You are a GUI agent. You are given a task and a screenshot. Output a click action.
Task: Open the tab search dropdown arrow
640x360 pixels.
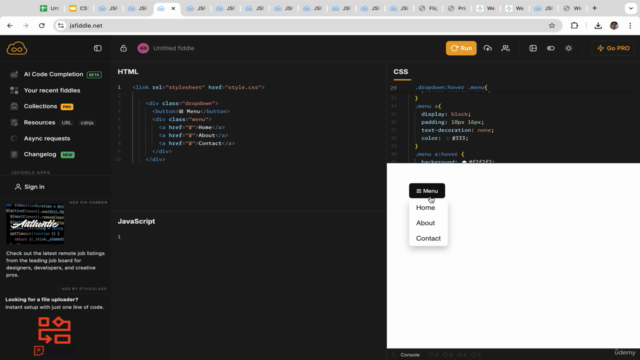(631, 8)
